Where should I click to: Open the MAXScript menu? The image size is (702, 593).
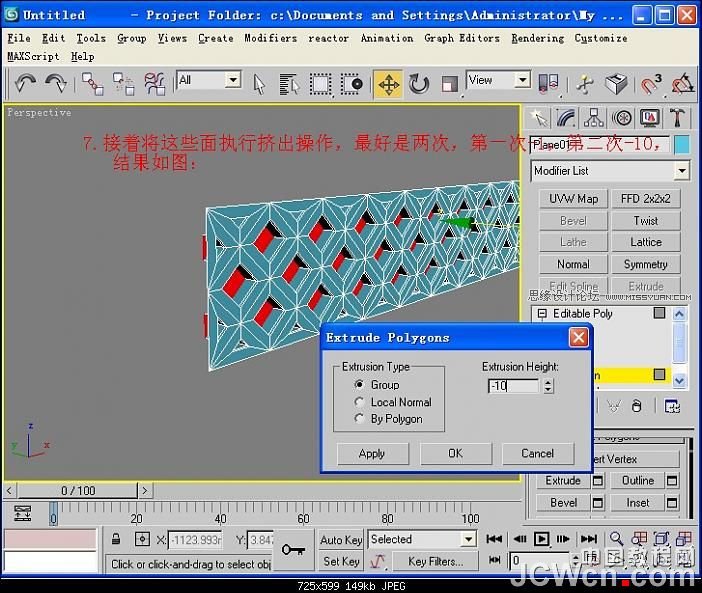[33, 57]
